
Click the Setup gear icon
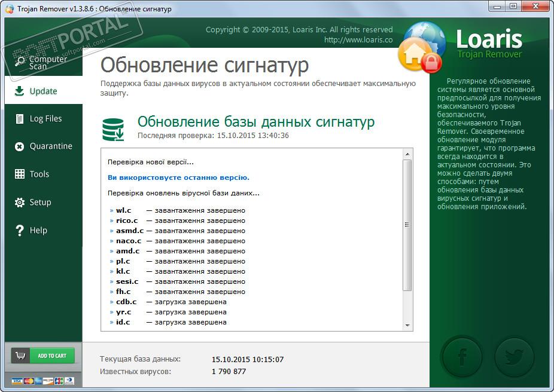(19, 202)
